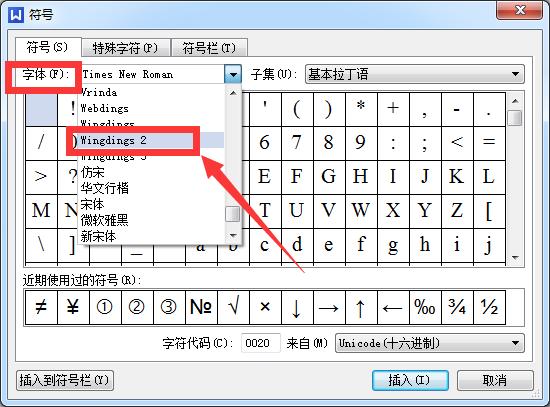Click the character code field showing 0020
550x407 pixels.
[261, 343]
